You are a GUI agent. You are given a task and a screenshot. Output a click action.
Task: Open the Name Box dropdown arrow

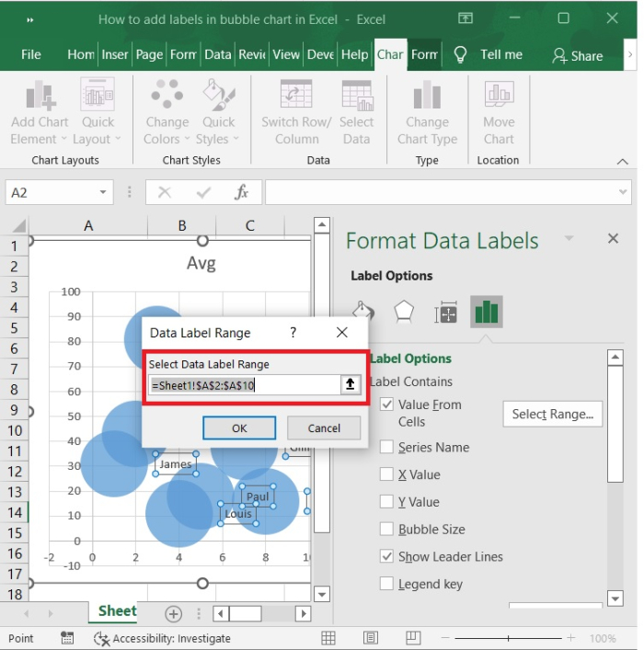click(102, 192)
